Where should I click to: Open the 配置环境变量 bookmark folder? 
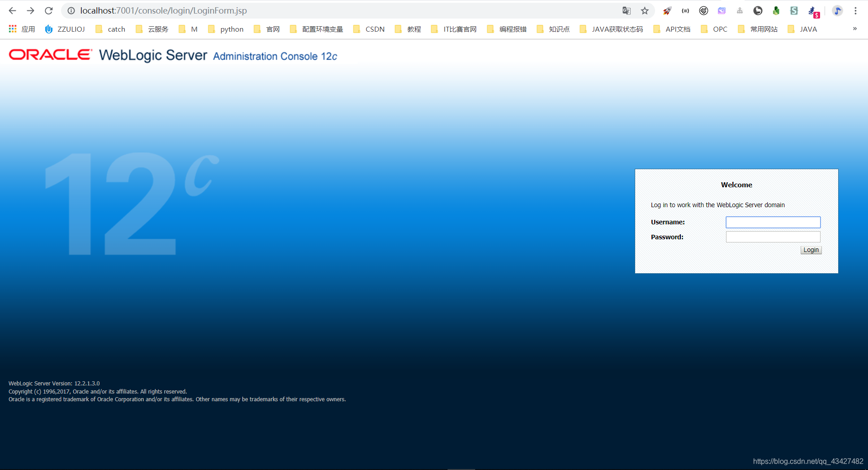(x=316, y=29)
